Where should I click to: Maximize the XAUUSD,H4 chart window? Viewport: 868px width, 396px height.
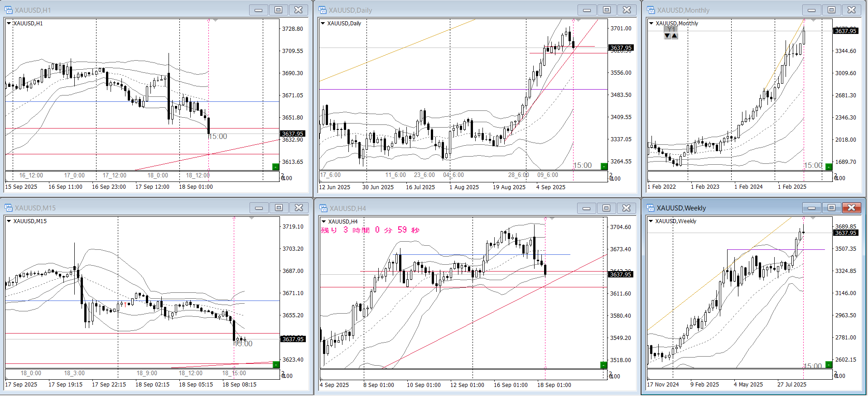606,208
